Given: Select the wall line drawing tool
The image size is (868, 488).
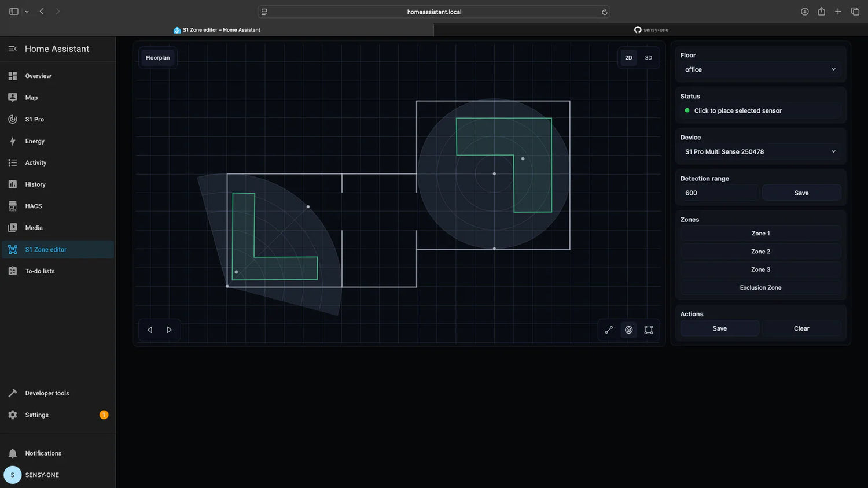Looking at the screenshot, I should 609,330.
